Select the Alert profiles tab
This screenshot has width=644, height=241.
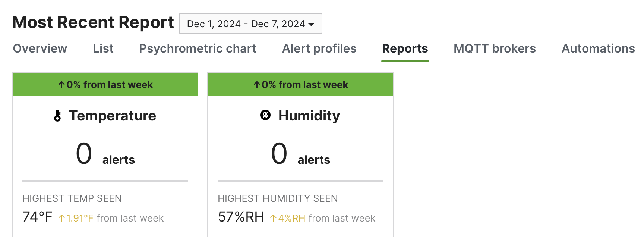319,48
